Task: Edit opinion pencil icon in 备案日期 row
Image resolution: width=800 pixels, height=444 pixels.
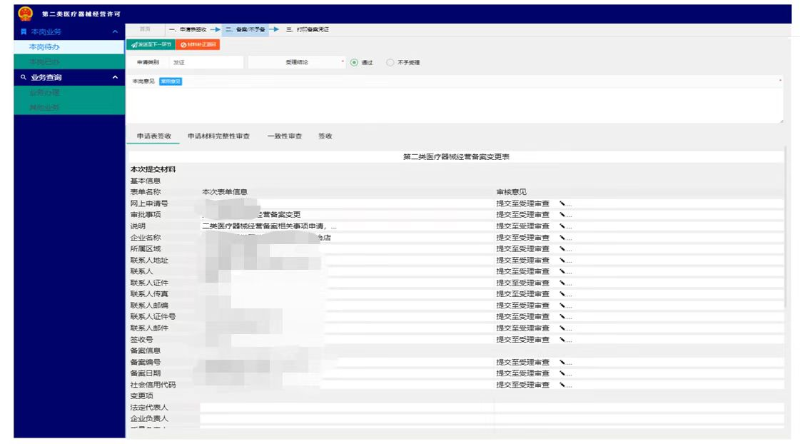Action: click(562, 373)
